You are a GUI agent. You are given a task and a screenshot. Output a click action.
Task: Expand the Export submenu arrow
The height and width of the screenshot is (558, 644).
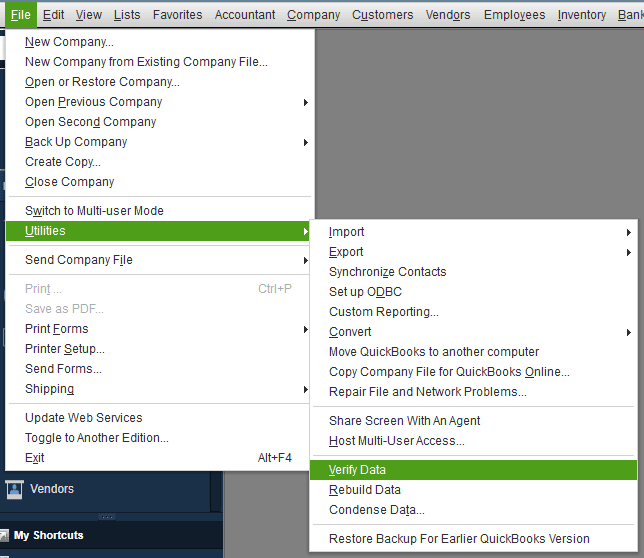[x=629, y=252]
